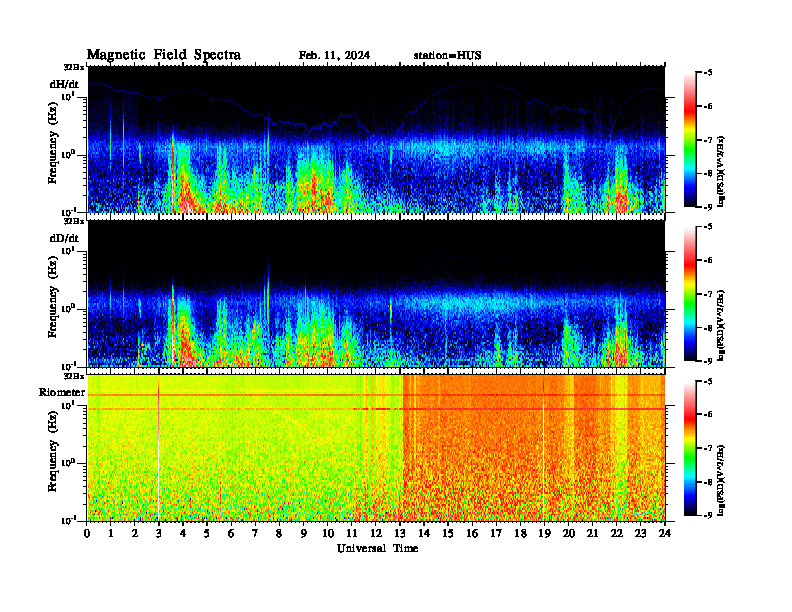Click hour tick label "2" on time axis
The width and height of the screenshot is (792, 612).
point(134,534)
